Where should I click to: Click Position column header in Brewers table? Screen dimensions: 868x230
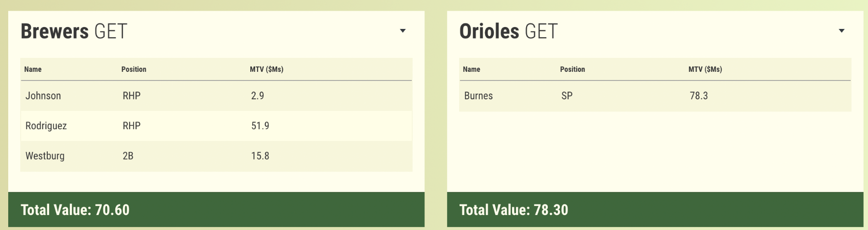[134, 69]
